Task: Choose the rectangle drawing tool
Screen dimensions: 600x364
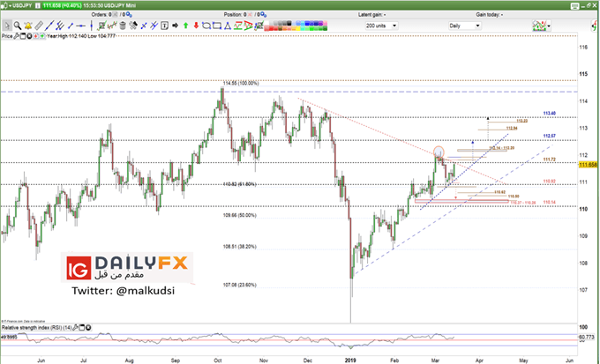Action: pos(217,26)
